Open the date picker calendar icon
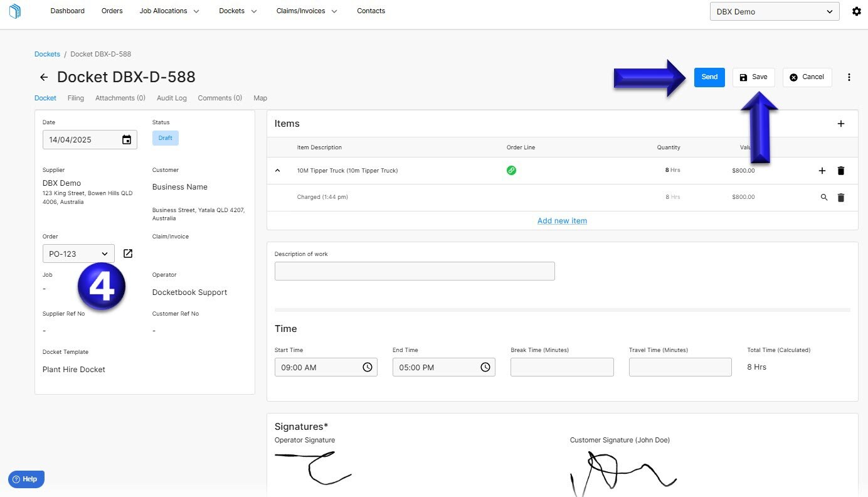 [x=128, y=139]
